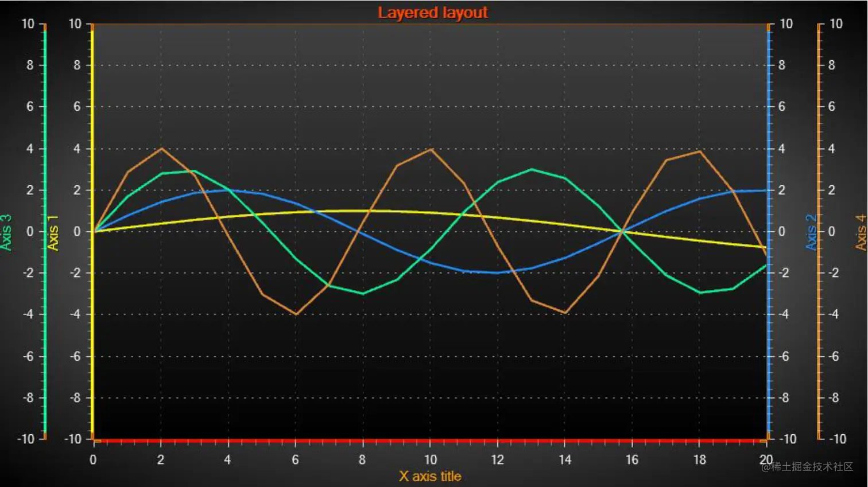Click the "2" tick label on Axis 1

click(x=77, y=190)
